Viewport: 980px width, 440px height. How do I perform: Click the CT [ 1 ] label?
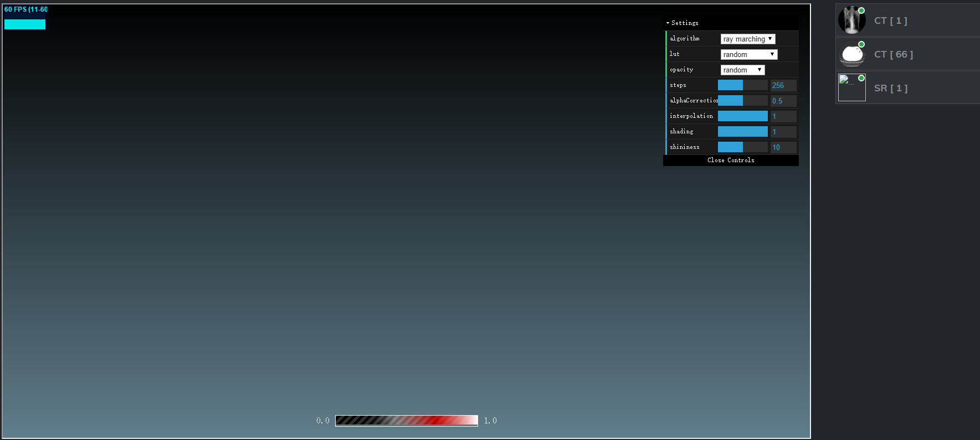tap(891, 20)
